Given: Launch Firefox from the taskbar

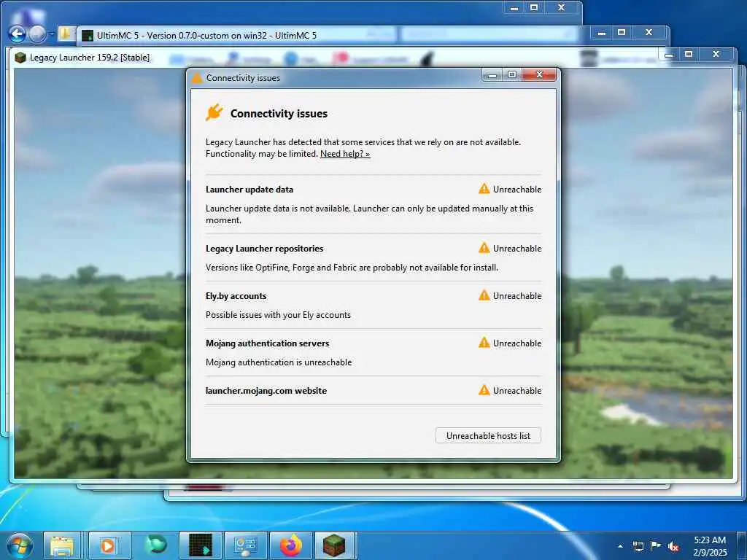Looking at the screenshot, I should (x=291, y=545).
